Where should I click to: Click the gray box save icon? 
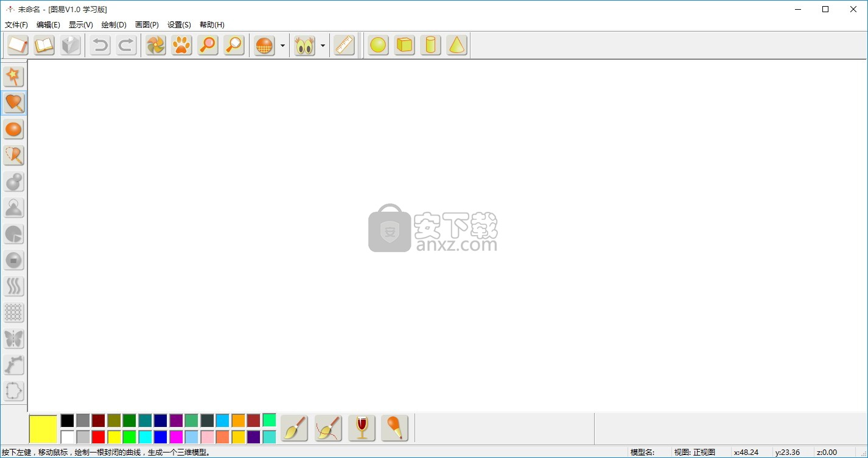[x=71, y=46]
